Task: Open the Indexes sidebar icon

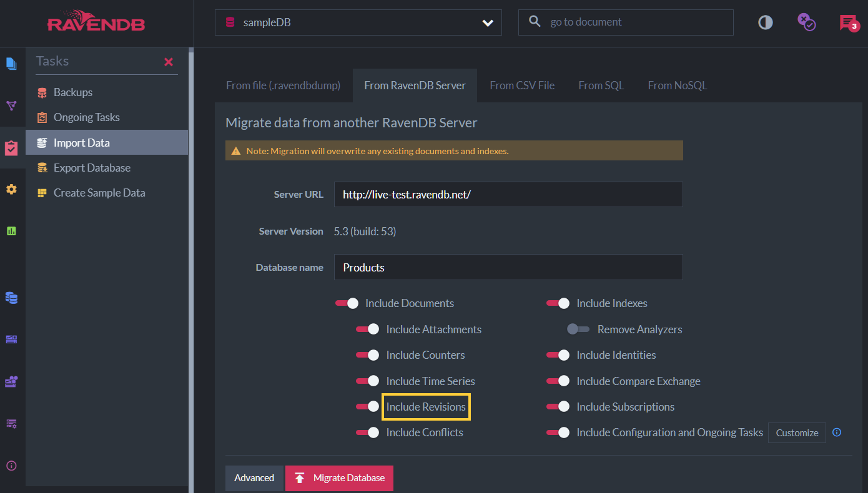Action: 11,105
